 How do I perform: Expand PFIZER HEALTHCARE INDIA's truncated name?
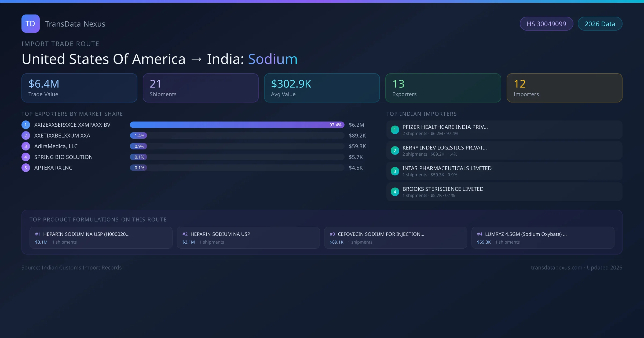[445, 127]
